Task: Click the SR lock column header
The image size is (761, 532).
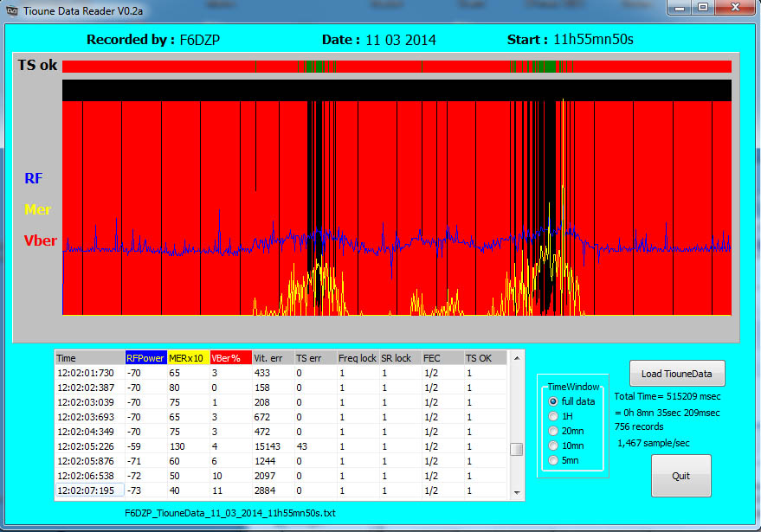Action: tap(400, 358)
